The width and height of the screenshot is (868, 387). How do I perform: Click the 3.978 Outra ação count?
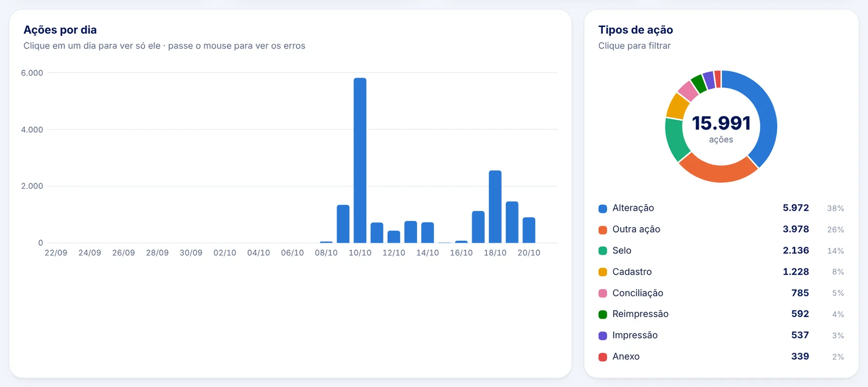796,229
